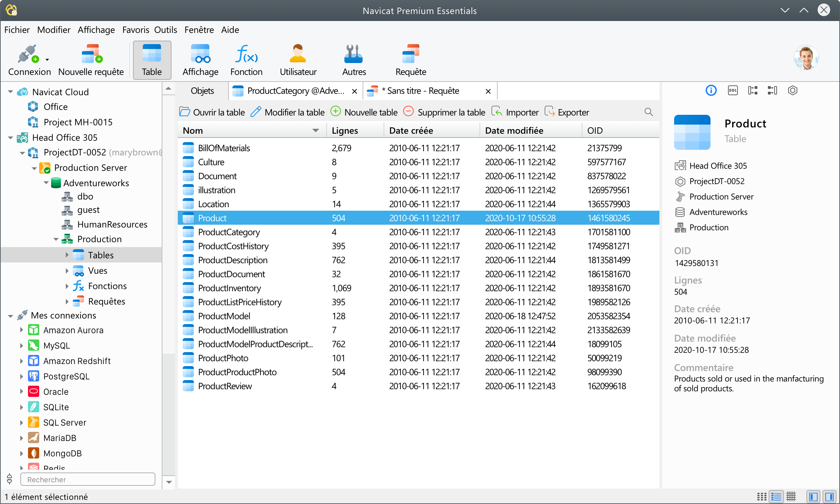Open the Aide menu

coord(230,30)
